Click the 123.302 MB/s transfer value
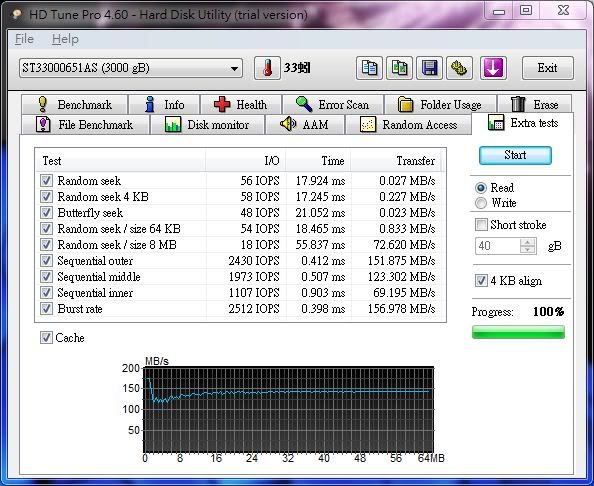The image size is (594, 486). [402, 277]
